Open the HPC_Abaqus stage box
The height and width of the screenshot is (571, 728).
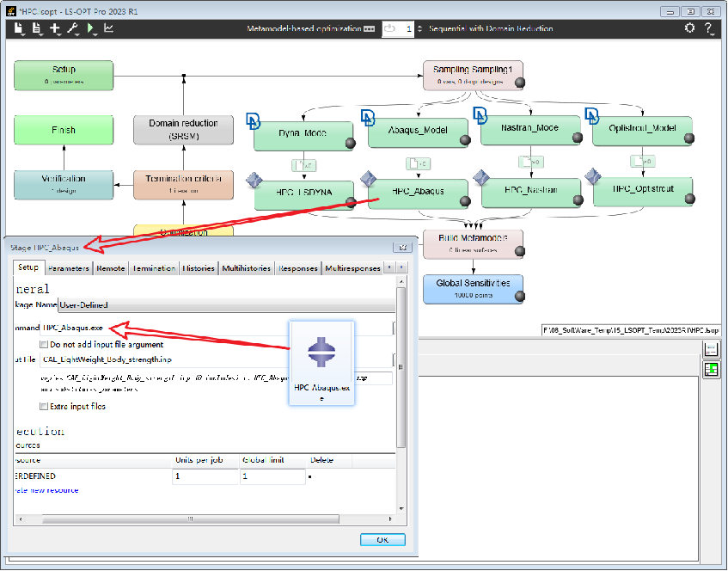[418, 193]
